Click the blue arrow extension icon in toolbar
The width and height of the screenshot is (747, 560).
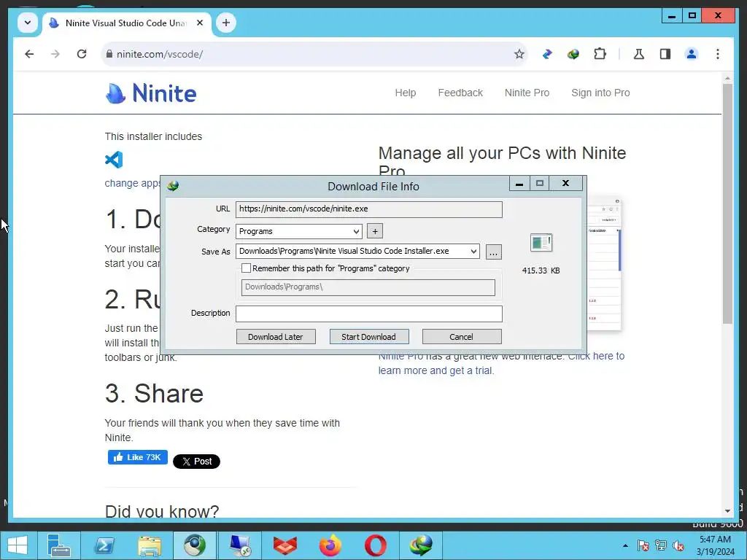tap(547, 54)
